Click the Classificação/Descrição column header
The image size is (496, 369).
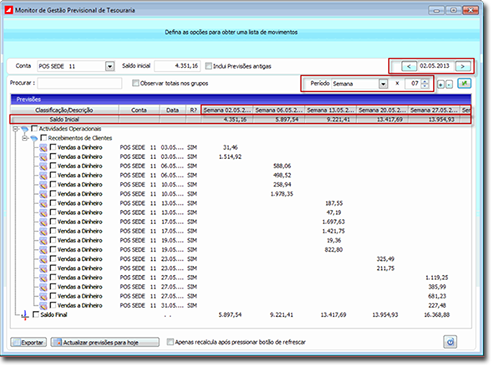point(64,110)
